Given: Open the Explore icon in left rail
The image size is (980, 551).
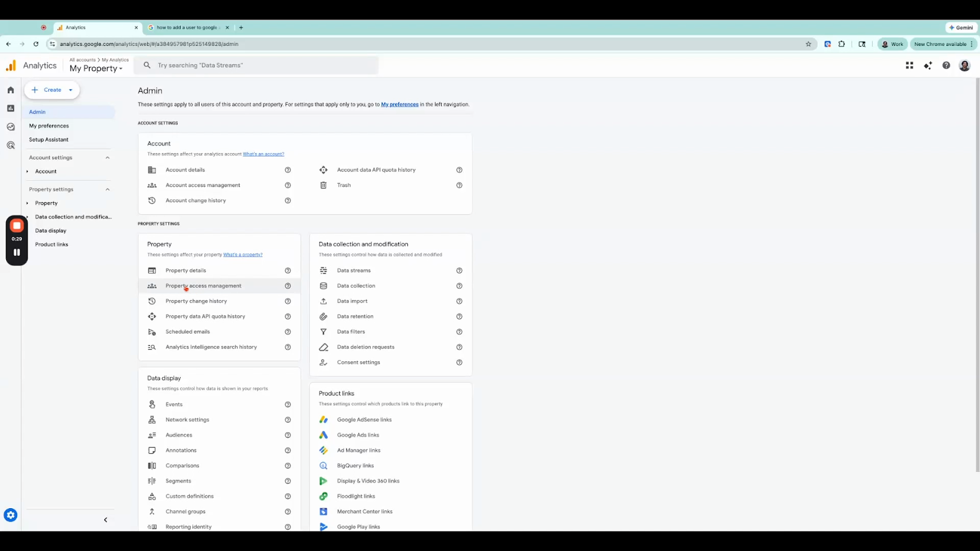Looking at the screenshot, I should coord(10,127).
